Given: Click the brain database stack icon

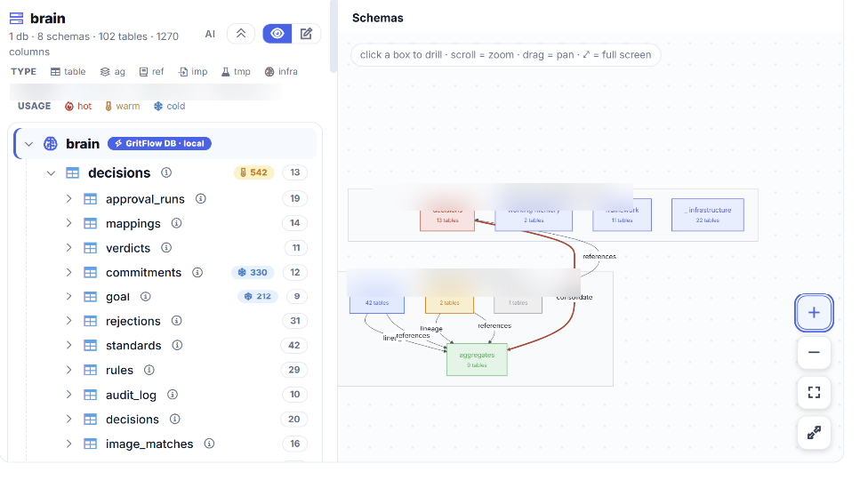Looking at the screenshot, I should (17, 19).
